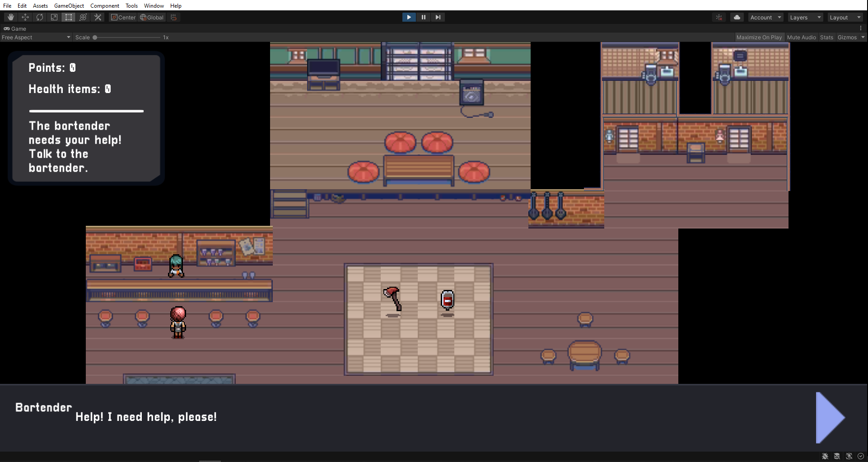Select the Scale tool
The height and width of the screenshot is (462, 868).
(x=54, y=17)
